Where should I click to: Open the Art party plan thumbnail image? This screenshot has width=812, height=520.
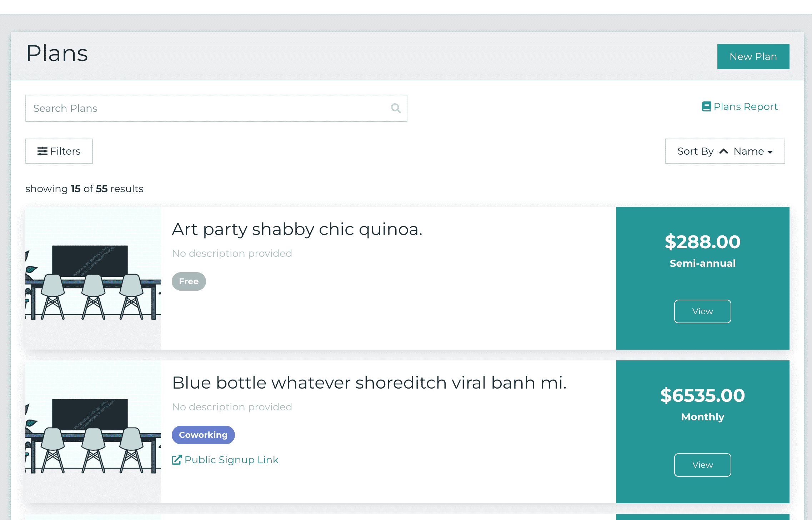(93, 278)
